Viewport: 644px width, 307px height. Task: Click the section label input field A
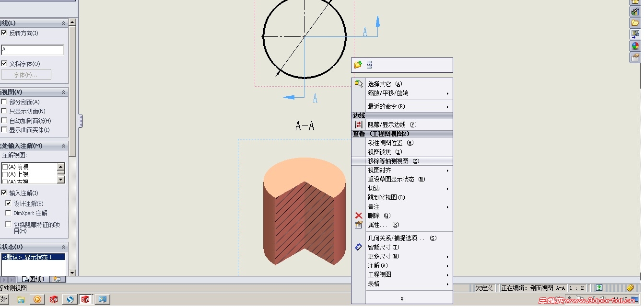coord(32,50)
